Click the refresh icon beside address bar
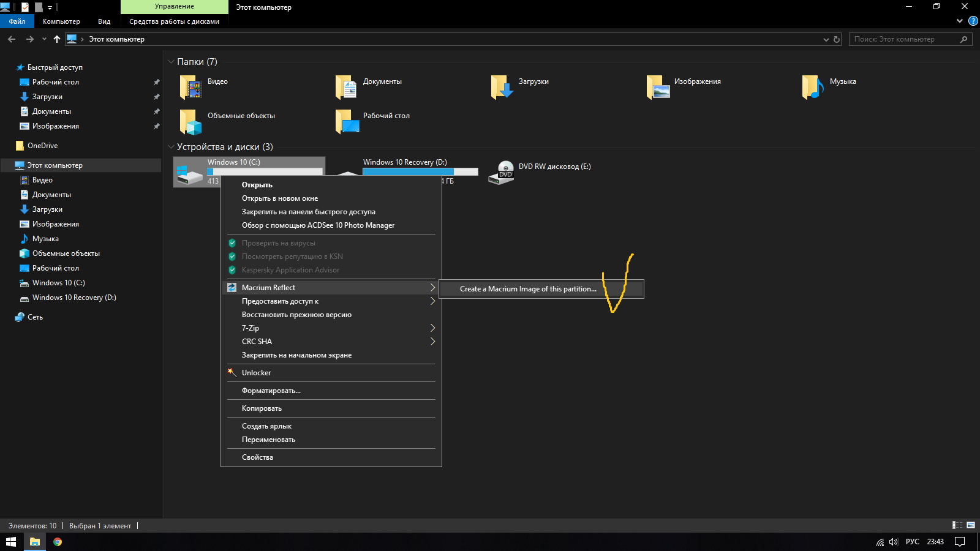The height and width of the screenshot is (551, 980). 837,39
